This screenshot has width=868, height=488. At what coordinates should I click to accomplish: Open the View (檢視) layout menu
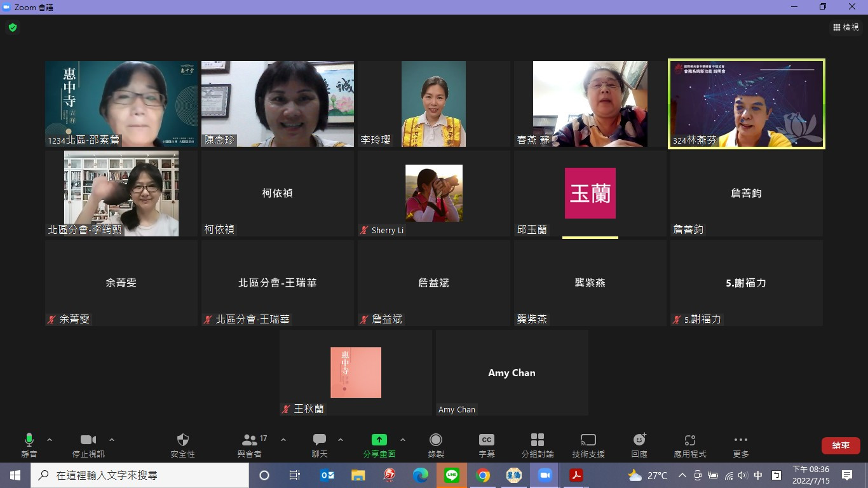coord(846,27)
